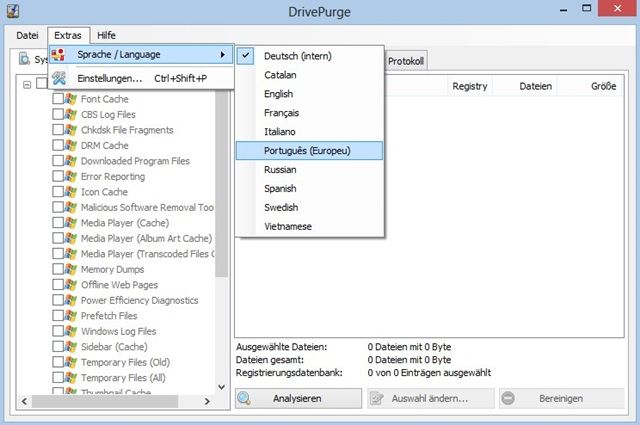
Task: Tick the CBS Log Files checkbox
Action: pos(58,114)
